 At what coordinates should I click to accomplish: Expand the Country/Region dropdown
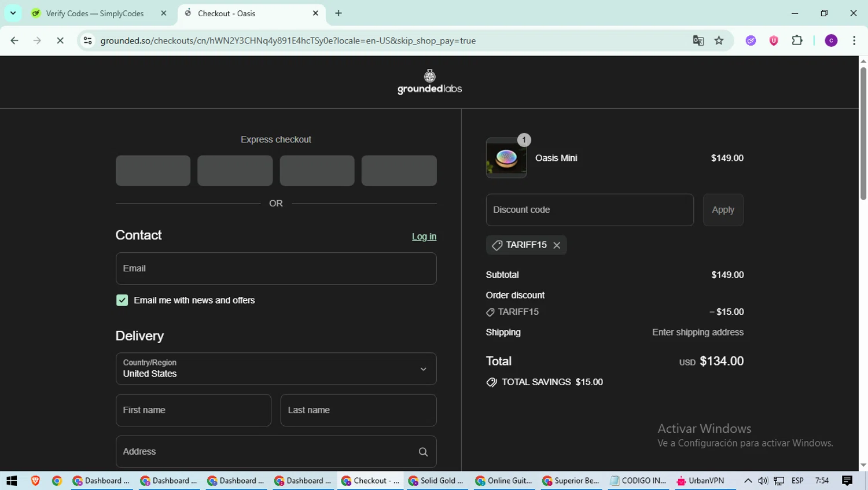click(276, 369)
